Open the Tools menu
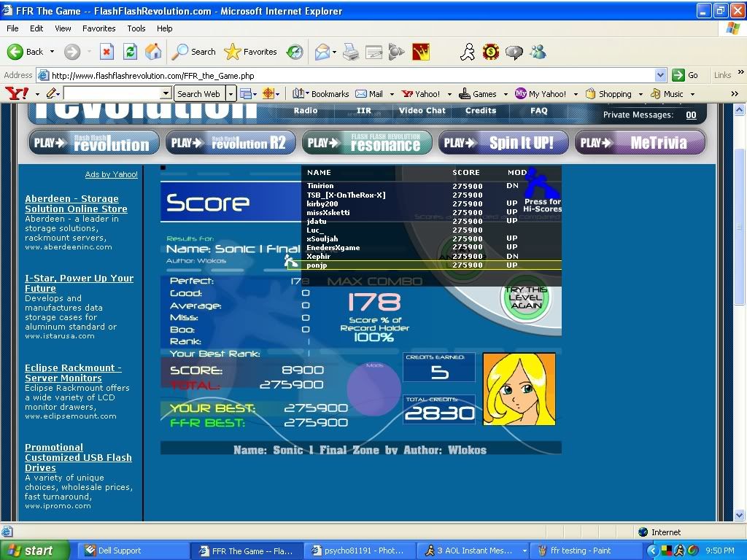The height and width of the screenshot is (560, 747). pos(136,28)
